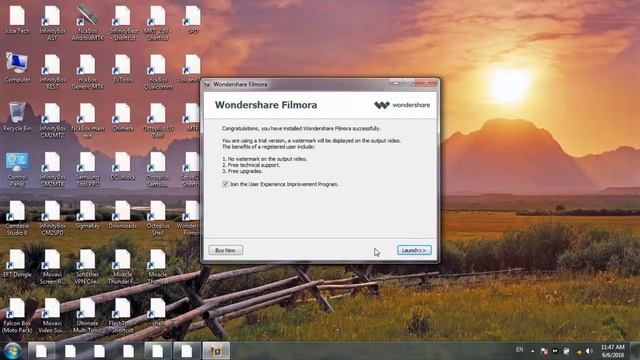Select the InfinityBox AST desktop shortcut
This screenshot has width=640, height=360.
click(x=52, y=23)
